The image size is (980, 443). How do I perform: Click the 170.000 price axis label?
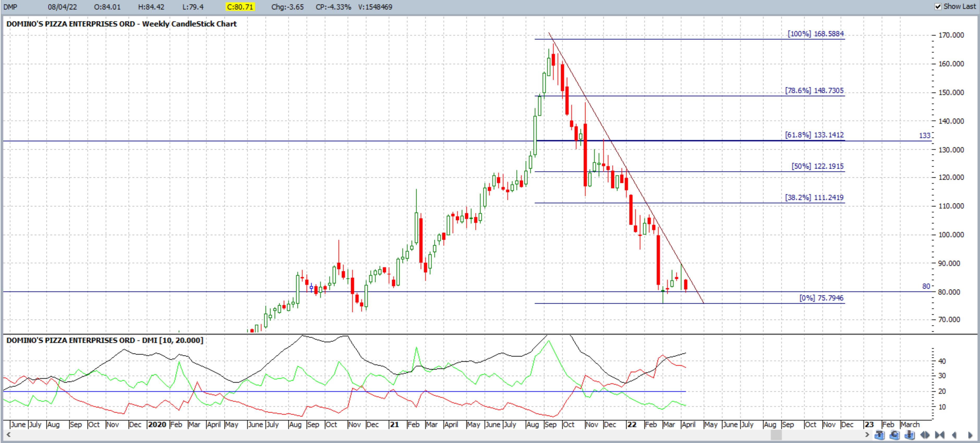pyautogui.click(x=951, y=35)
